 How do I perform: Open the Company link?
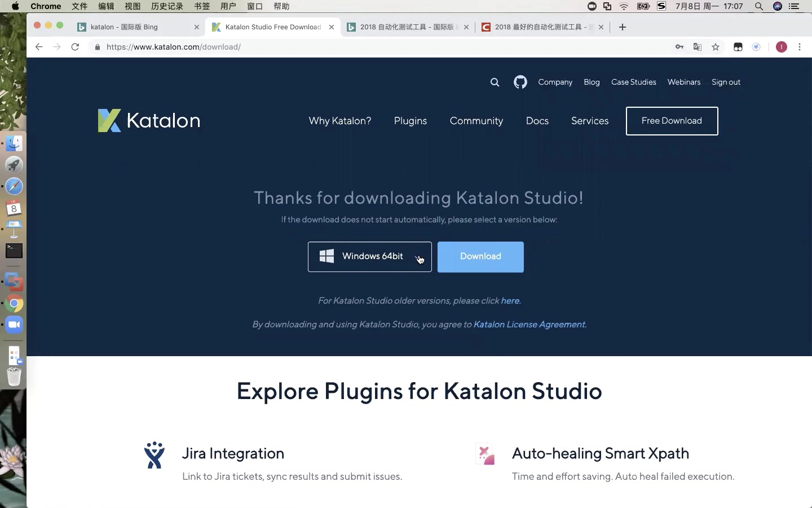coord(555,82)
